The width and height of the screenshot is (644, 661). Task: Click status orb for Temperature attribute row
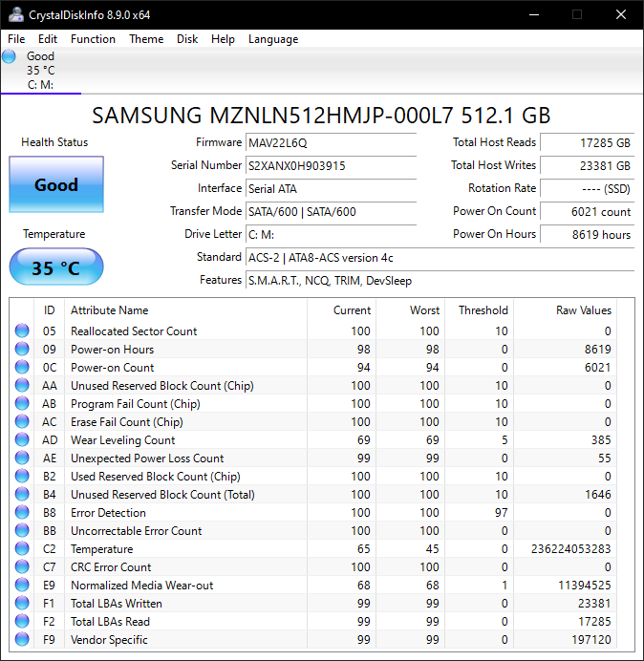click(22, 548)
